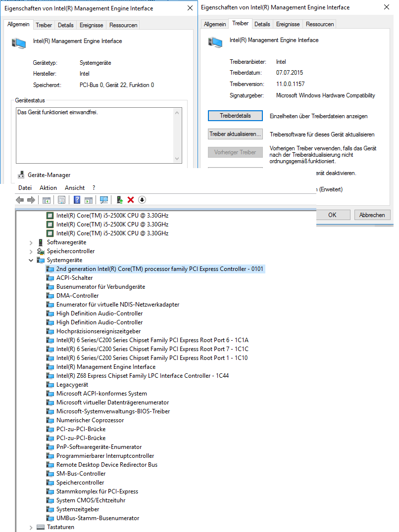
Task: Open the ? help menu
Action: click(94, 187)
